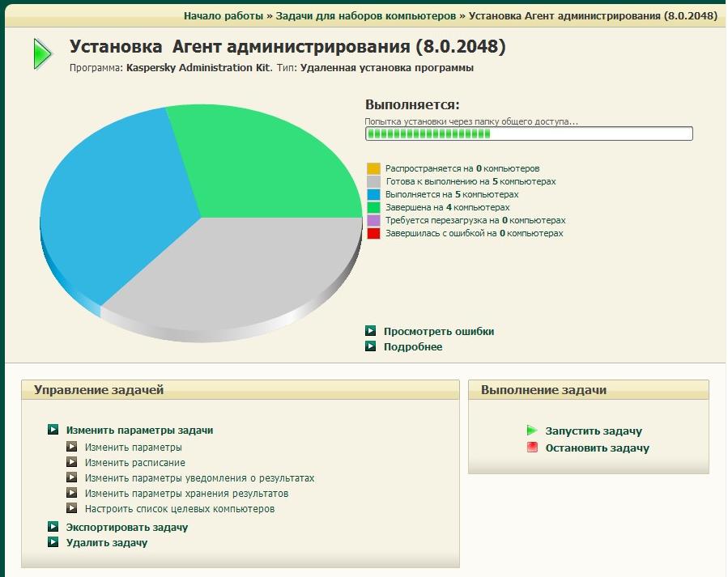Open Просмотреть ошибки link
This screenshot has width=728, height=577.
point(439,331)
